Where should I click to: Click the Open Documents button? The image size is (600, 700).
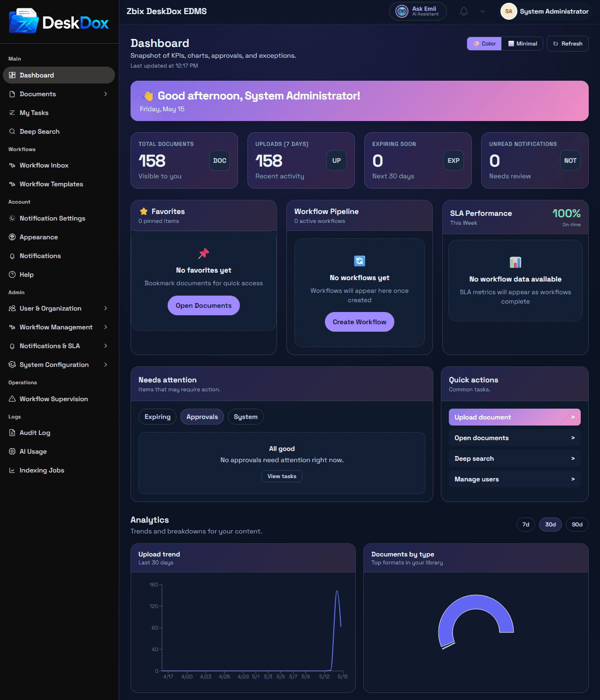tap(204, 305)
